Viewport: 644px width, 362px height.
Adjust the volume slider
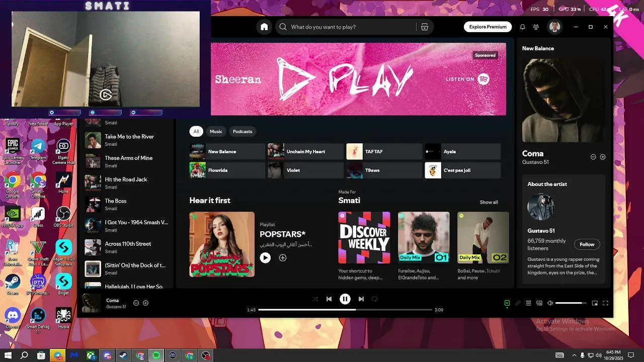[571, 303]
